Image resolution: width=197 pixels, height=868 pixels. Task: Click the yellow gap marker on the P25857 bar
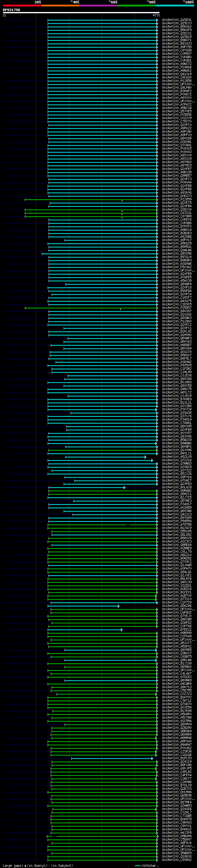click(121, 309)
